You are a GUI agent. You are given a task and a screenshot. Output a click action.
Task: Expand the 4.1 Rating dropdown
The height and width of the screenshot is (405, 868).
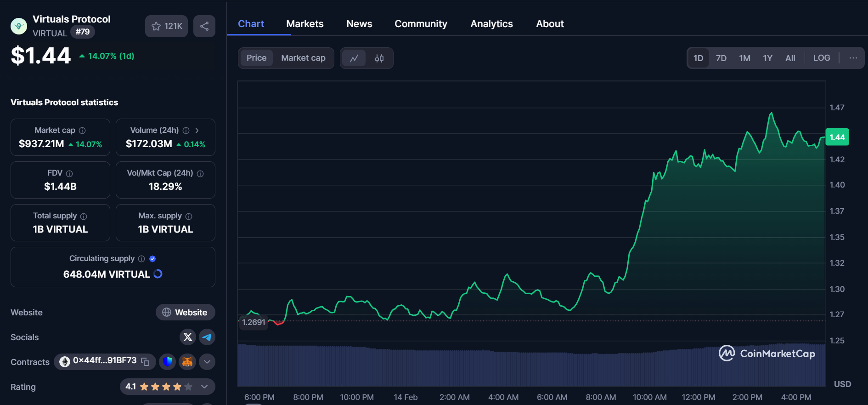[205, 387]
